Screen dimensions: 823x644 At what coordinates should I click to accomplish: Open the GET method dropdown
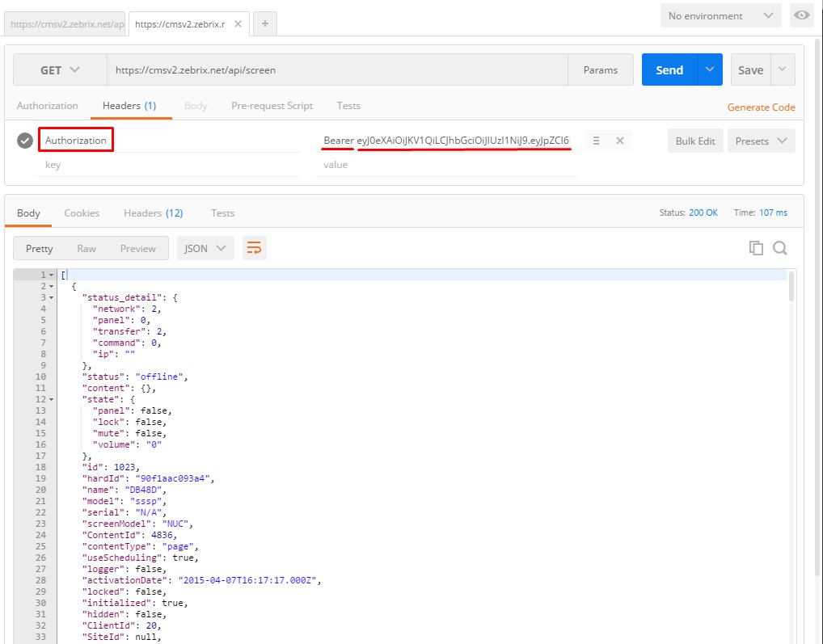(x=60, y=70)
